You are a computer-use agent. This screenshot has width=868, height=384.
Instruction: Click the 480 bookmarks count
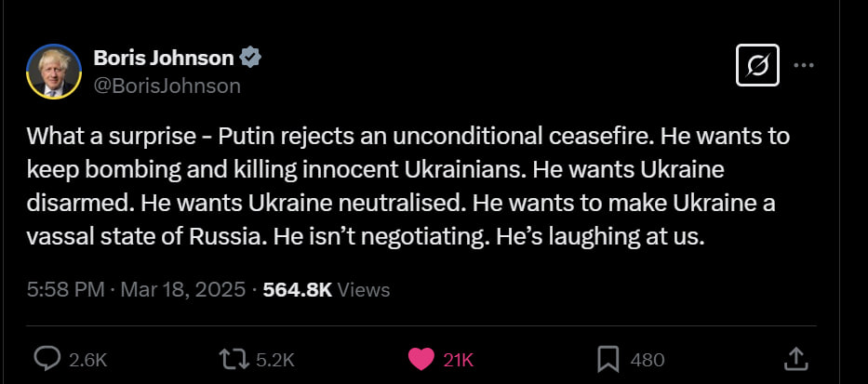click(648, 361)
